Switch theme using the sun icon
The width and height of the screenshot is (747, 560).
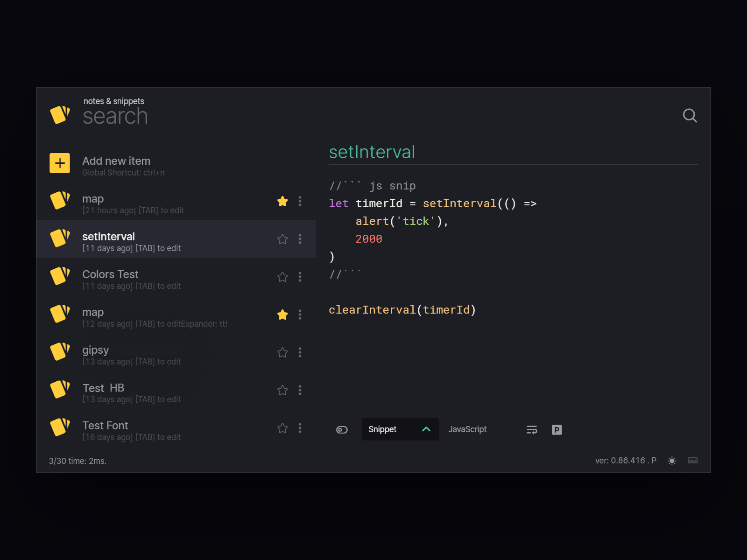point(672,461)
